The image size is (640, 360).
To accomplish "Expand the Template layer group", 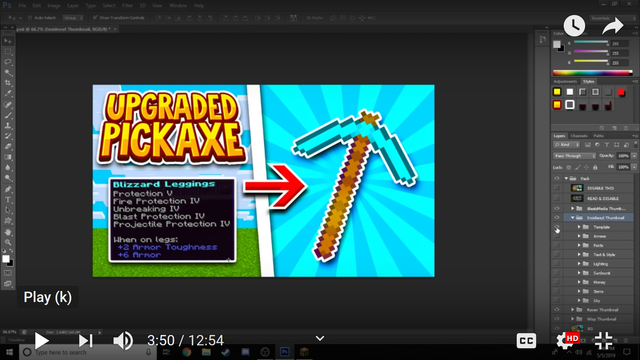I will tap(579, 227).
